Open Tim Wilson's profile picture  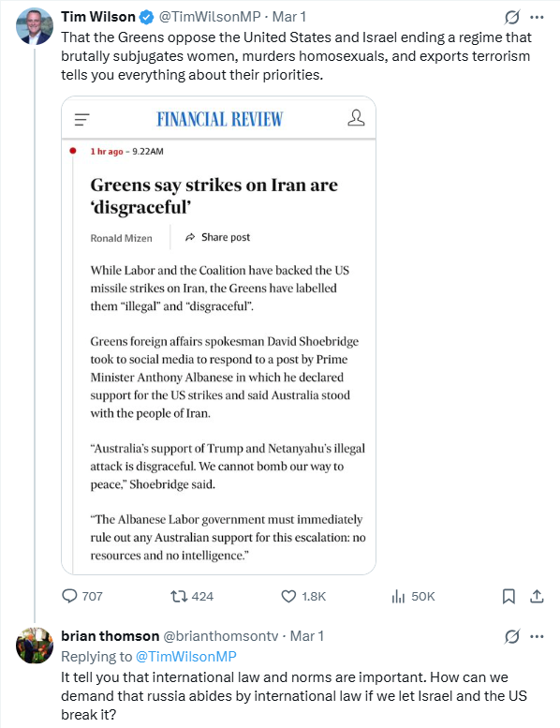click(x=35, y=26)
